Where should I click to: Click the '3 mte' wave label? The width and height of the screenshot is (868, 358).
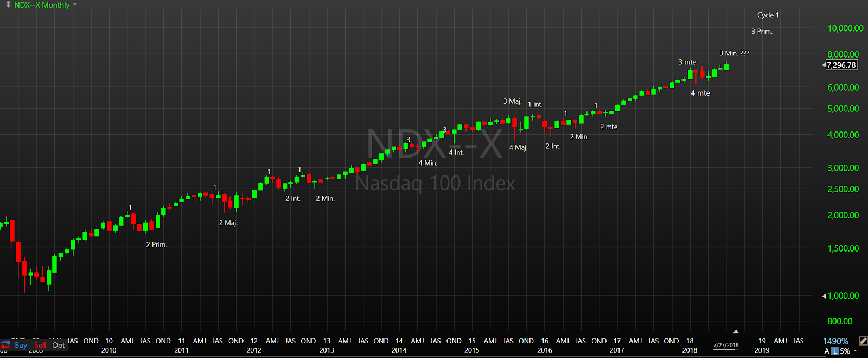(x=687, y=62)
